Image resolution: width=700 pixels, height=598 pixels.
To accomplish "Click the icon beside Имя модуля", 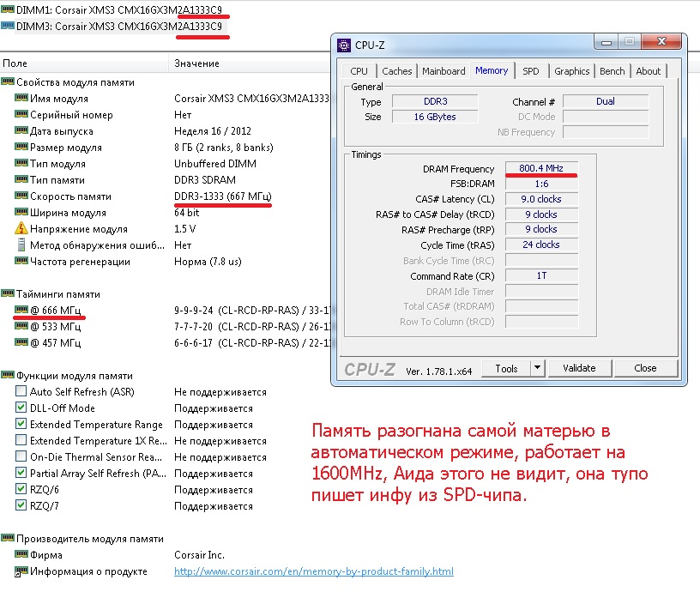I will [x=21, y=97].
